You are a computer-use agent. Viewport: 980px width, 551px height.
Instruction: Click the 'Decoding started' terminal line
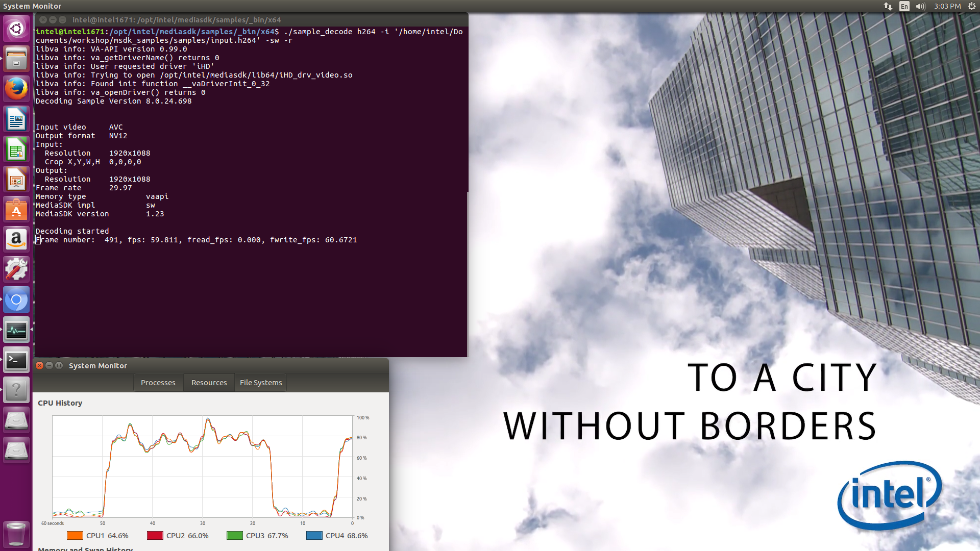coord(72,231)
